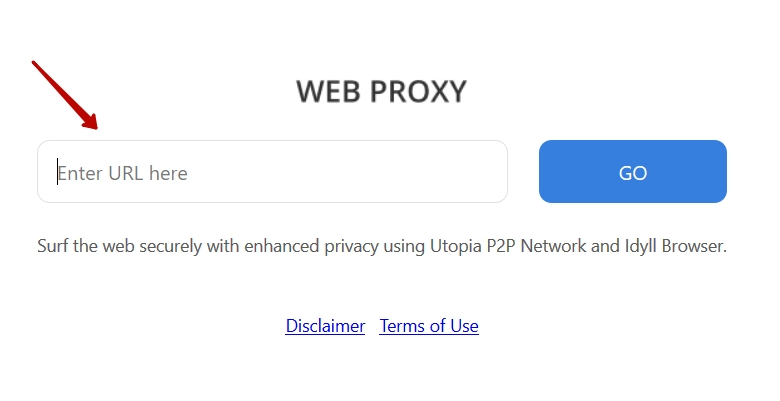Read the Terms of Use page
The image size is (780, 401).
[x=429, y=326]
